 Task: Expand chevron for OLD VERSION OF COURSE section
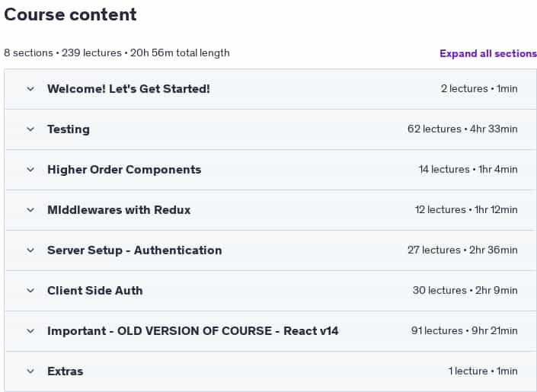coord(30,331)
